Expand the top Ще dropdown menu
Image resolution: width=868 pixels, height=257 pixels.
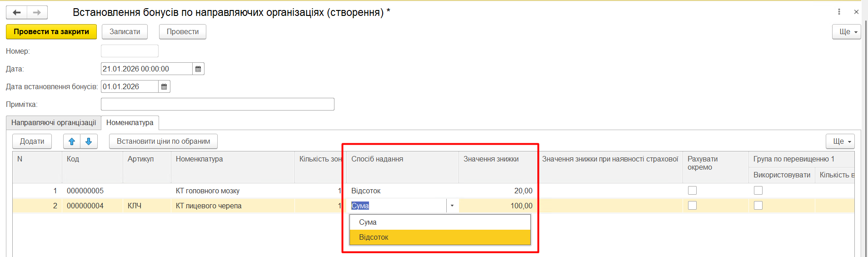pos(846,32)
